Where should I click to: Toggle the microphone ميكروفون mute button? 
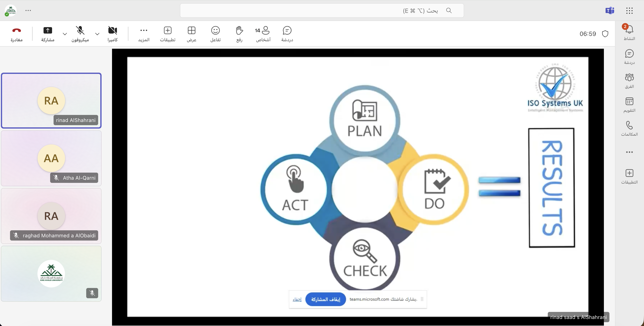(80, 34)
